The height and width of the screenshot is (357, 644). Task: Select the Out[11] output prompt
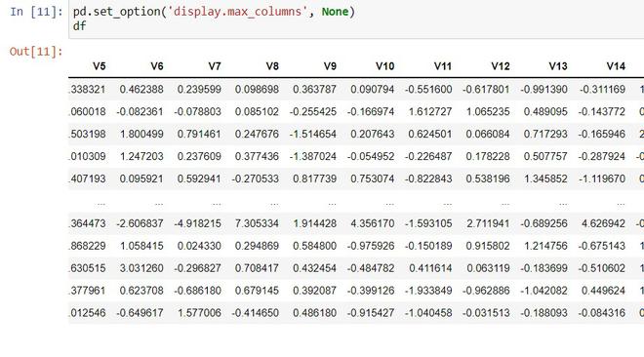[x=36, y=52]
